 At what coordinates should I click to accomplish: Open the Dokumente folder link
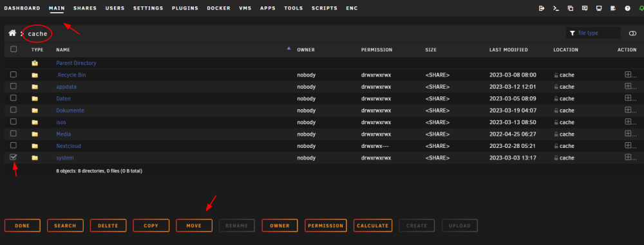pyautogui.click(x=70, y=111)
